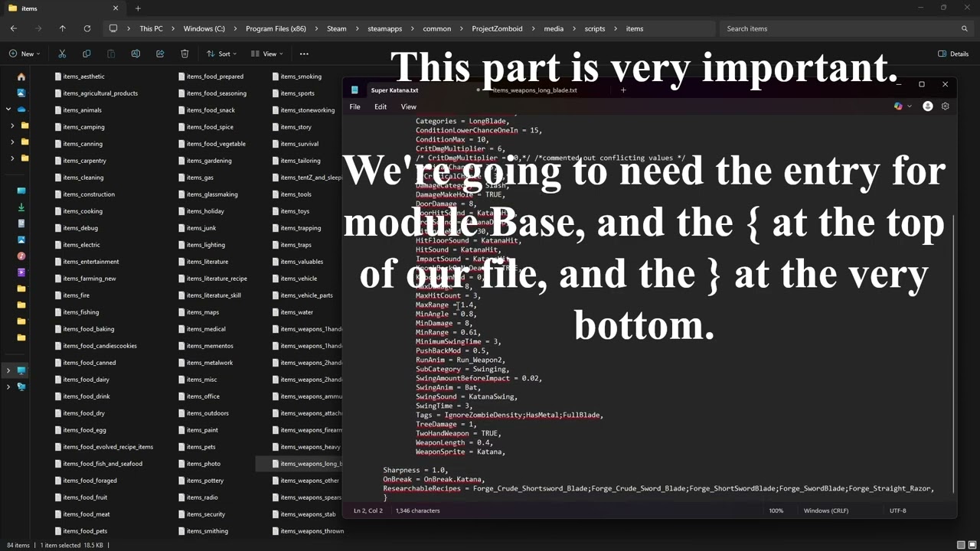Viewport: 980px width, 551px height.
Task: Click the This PC icon in navigation pane
Action: [x=21, y=370]
